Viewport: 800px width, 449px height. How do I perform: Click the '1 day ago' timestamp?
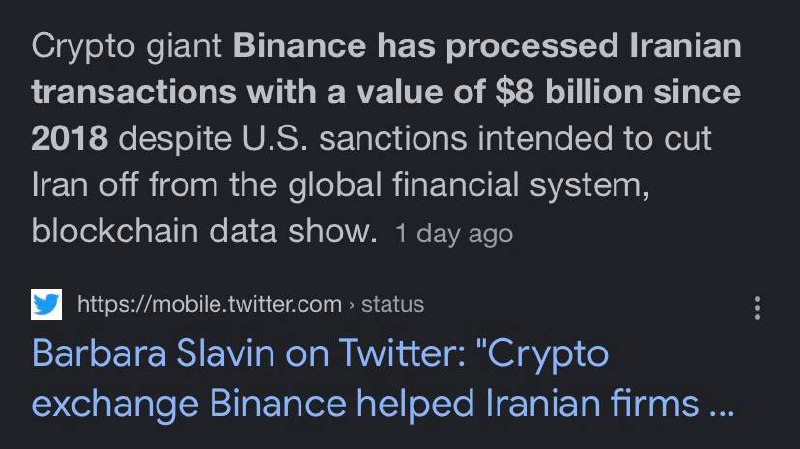(454, 234)
